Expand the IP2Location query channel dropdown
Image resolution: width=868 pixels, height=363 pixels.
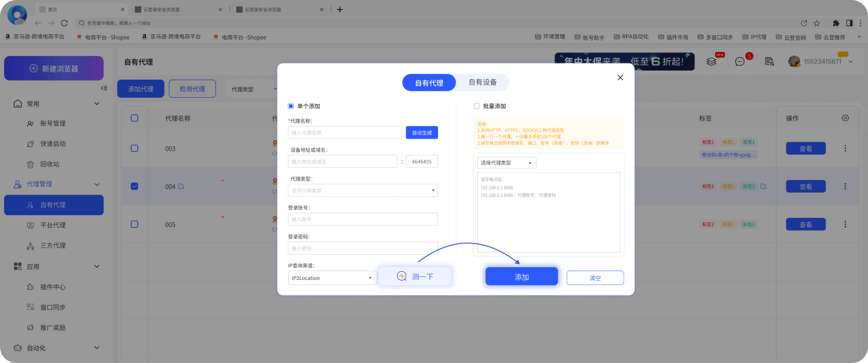[332, 278]
